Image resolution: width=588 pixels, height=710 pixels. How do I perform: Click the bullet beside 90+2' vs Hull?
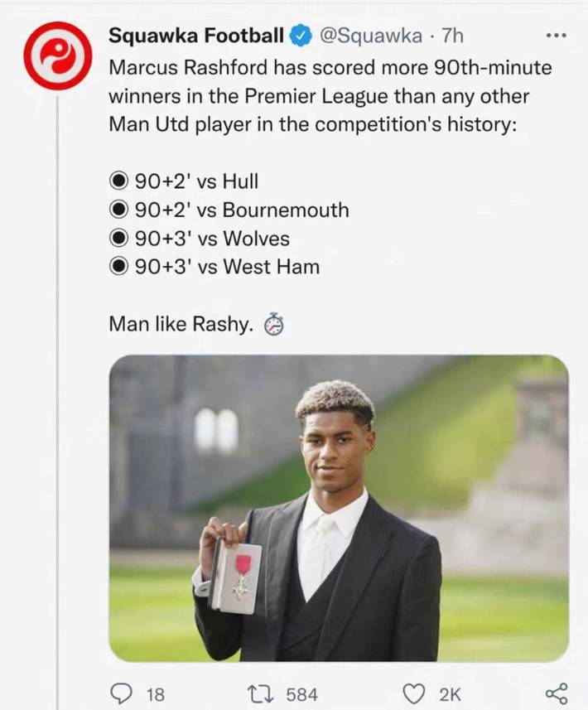pyautogui.click(x=119, y=181)
